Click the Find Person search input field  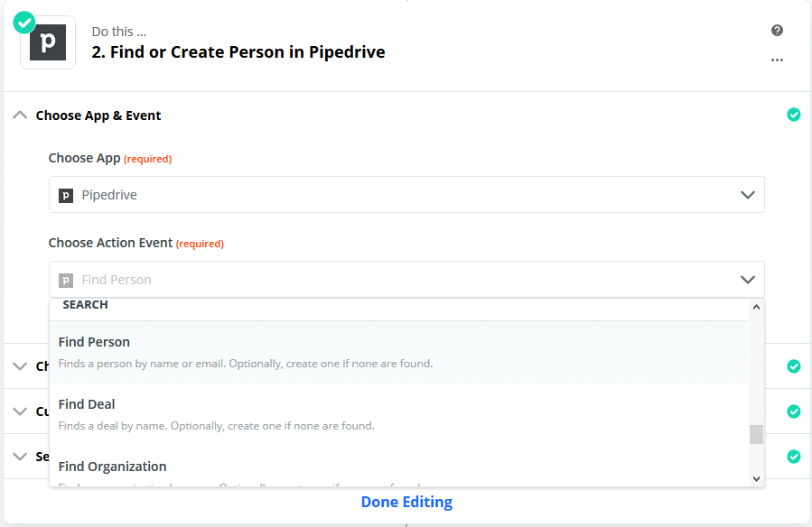coord(406,280)
